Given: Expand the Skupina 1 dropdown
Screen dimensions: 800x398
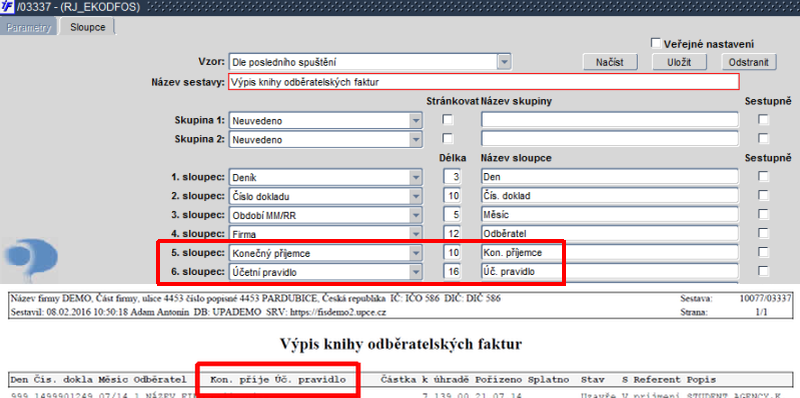Looking at the screenshot, I should [x=416, y=121].
